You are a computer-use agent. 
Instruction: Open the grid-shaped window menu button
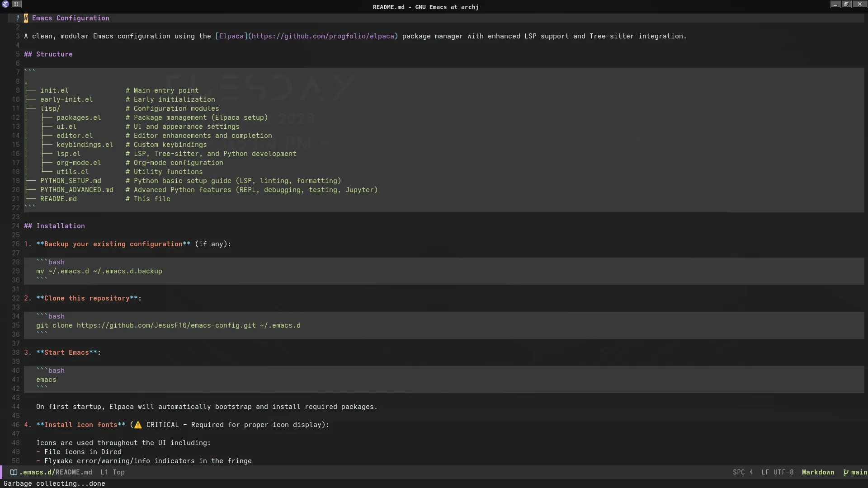tap(16, 4)
